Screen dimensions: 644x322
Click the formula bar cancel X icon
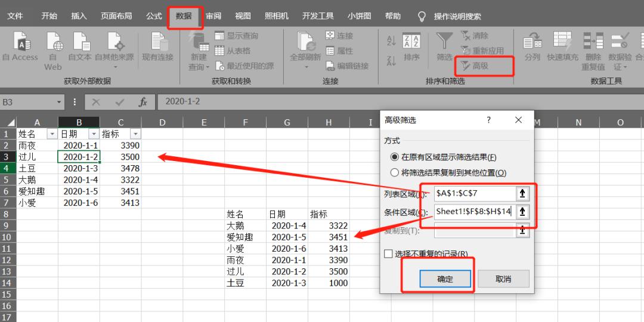pyautogui.click(x=96, y=102)
